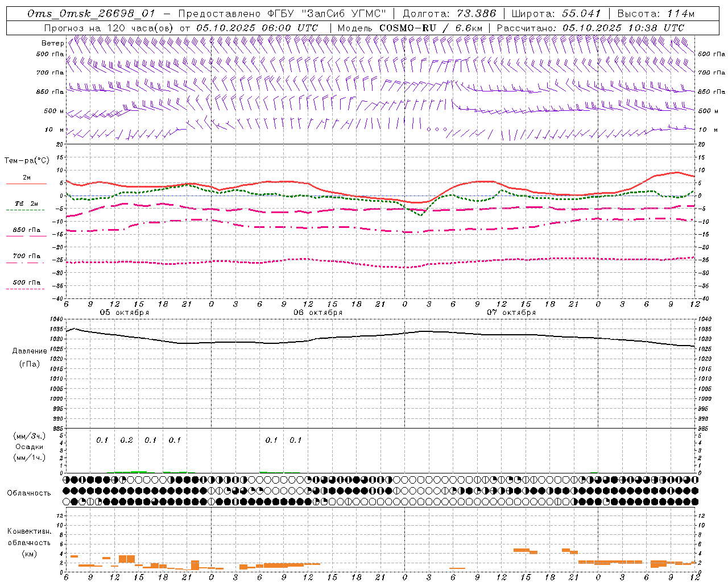Click the forecast start time 05.10.2025 06:00 UTC
The image size is (728, 582).
257,28
